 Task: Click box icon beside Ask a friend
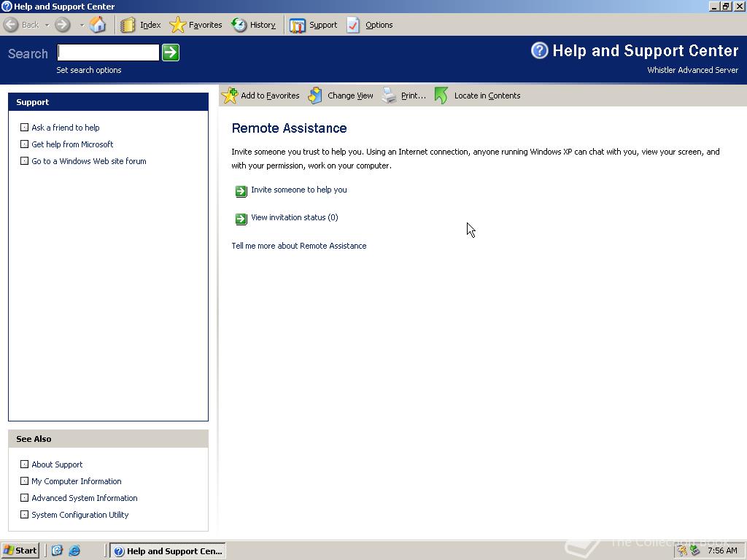coord(24,127)
